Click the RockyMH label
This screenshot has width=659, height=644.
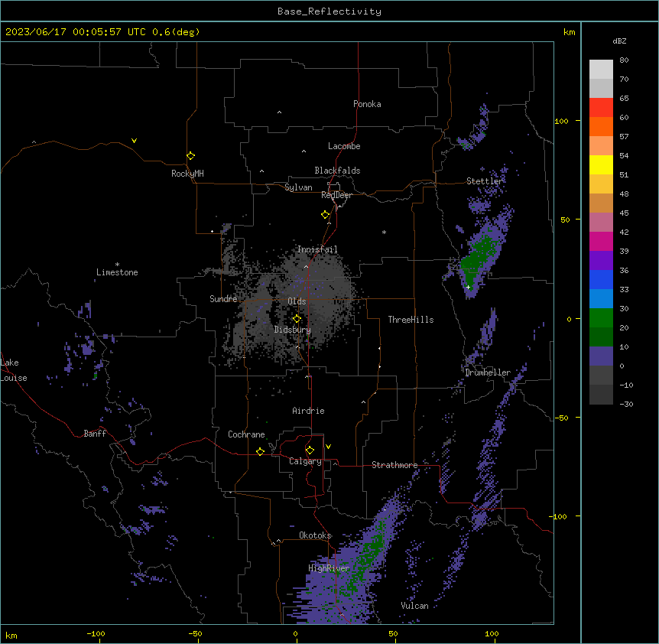coord(187,174)
